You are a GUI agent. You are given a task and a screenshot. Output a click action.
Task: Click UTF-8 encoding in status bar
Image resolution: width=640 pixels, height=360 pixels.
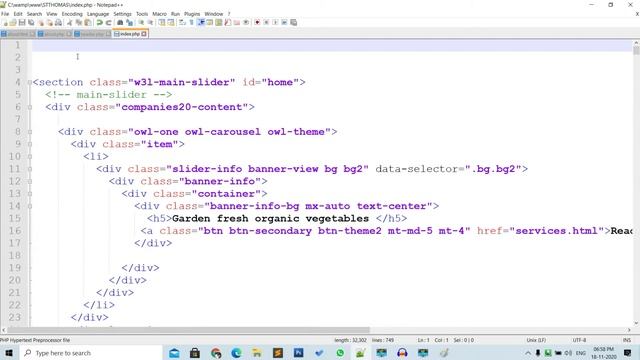click(579, 340)
